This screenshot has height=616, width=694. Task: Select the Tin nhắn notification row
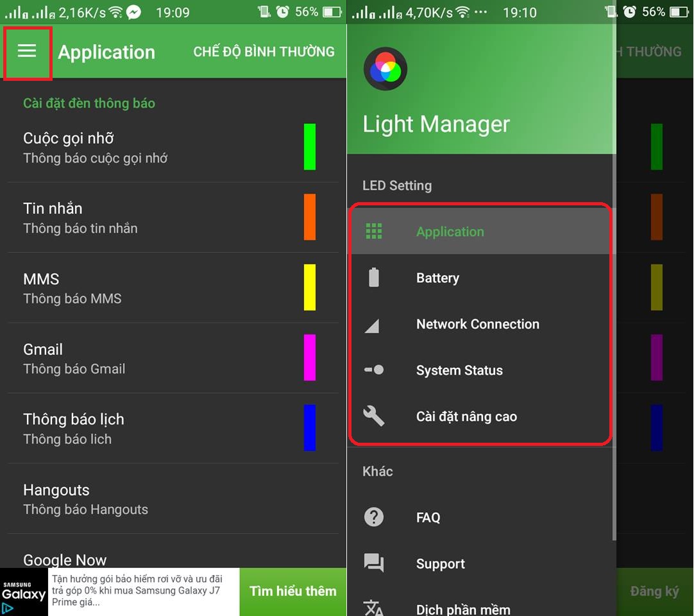(x=173, y=218)
